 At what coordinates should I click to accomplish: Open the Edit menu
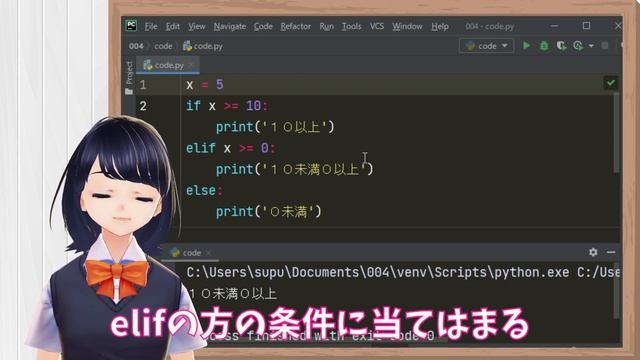tap(173, 27)
